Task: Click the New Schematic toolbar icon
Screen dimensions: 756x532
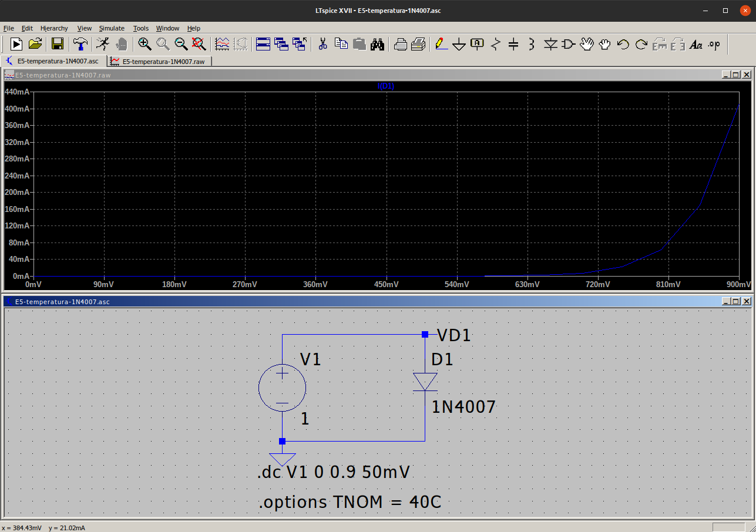Action: (x=16, y=43)
